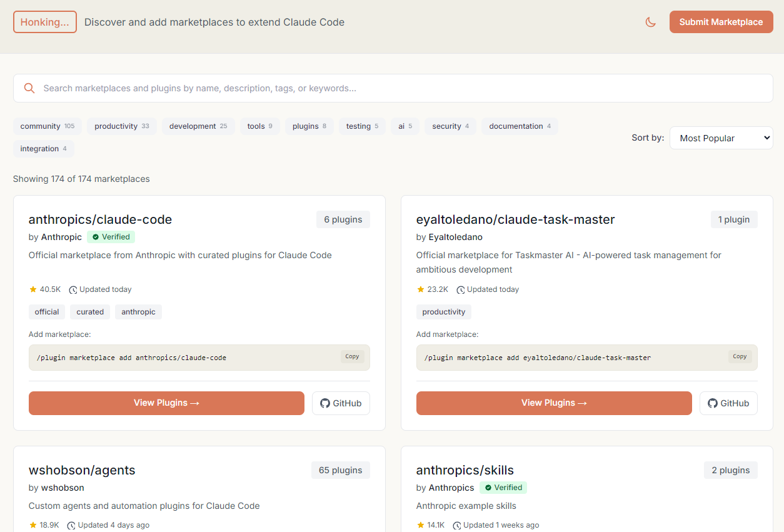Filter by the community tag
Viewport: 784px width, 532px height.
pos(47,126)
